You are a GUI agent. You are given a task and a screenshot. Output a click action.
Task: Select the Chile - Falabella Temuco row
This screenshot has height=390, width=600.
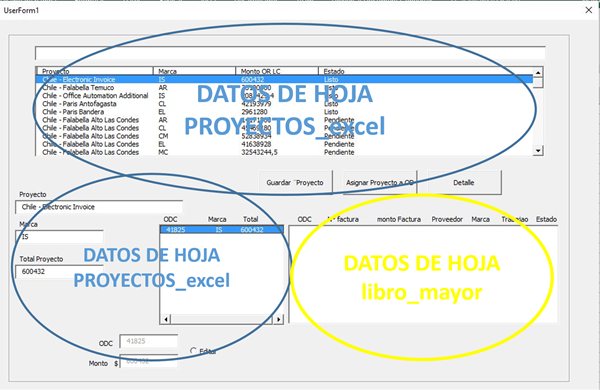(x=284, y=88)
